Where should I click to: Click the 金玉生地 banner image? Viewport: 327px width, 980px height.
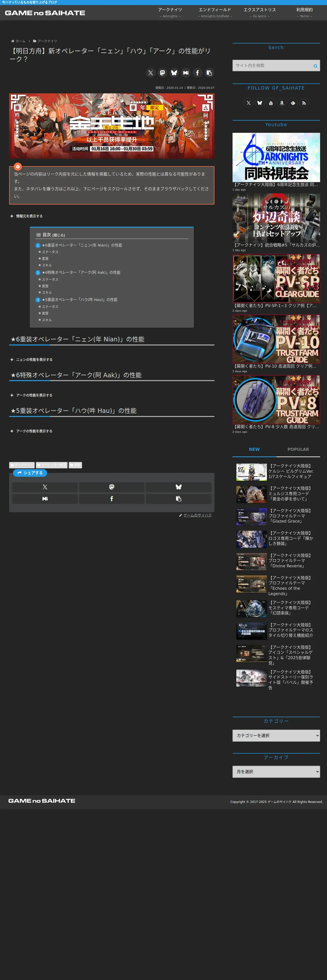point(112,126)
